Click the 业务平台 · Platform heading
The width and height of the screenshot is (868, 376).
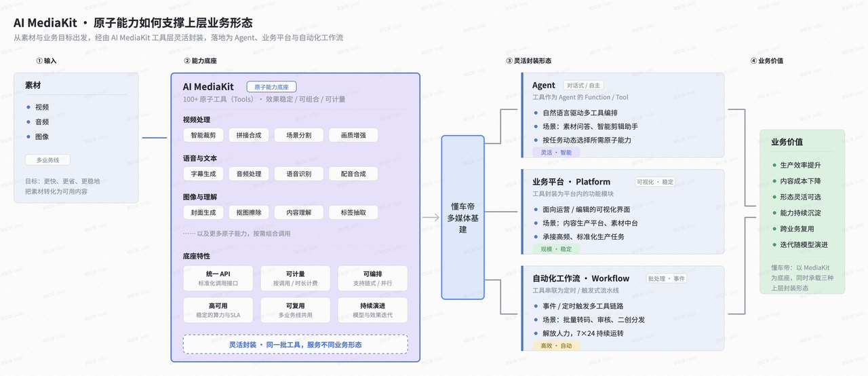(x=571, y=182)
